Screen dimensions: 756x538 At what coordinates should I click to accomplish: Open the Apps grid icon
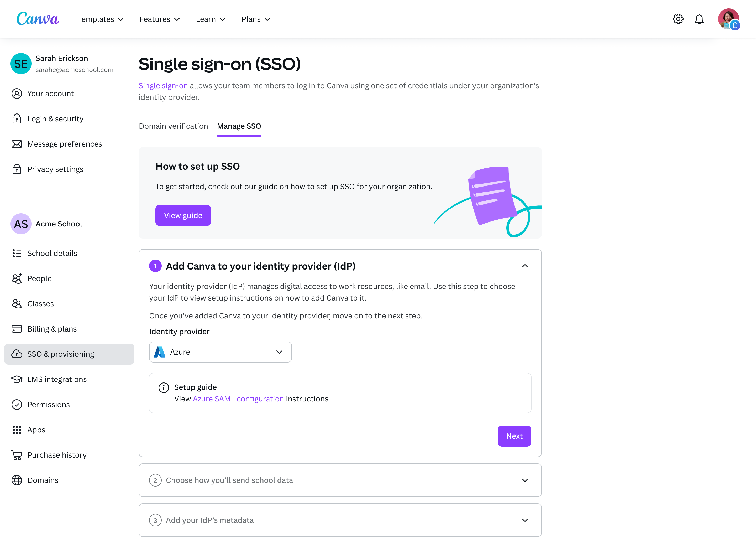coord(17,430)
